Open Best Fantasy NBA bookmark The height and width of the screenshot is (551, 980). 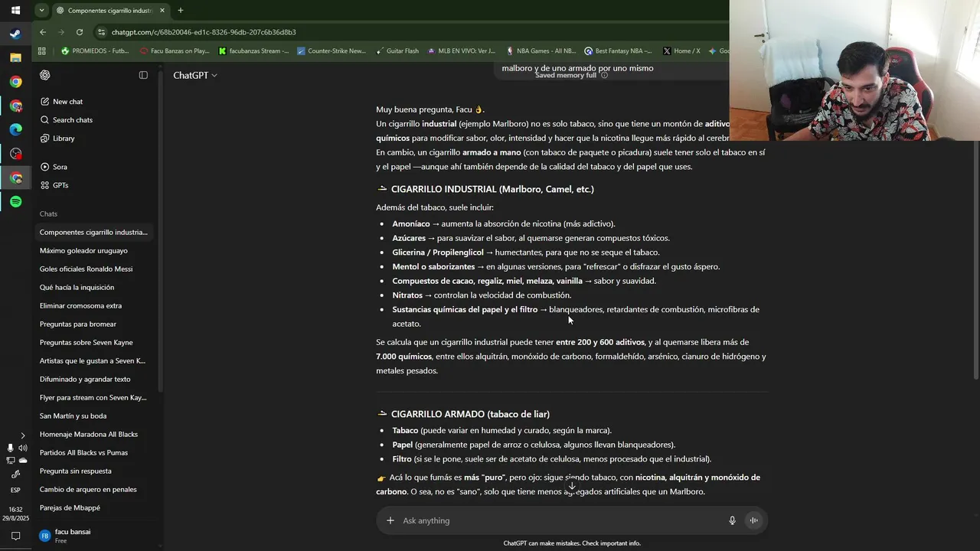coord(618,51)
